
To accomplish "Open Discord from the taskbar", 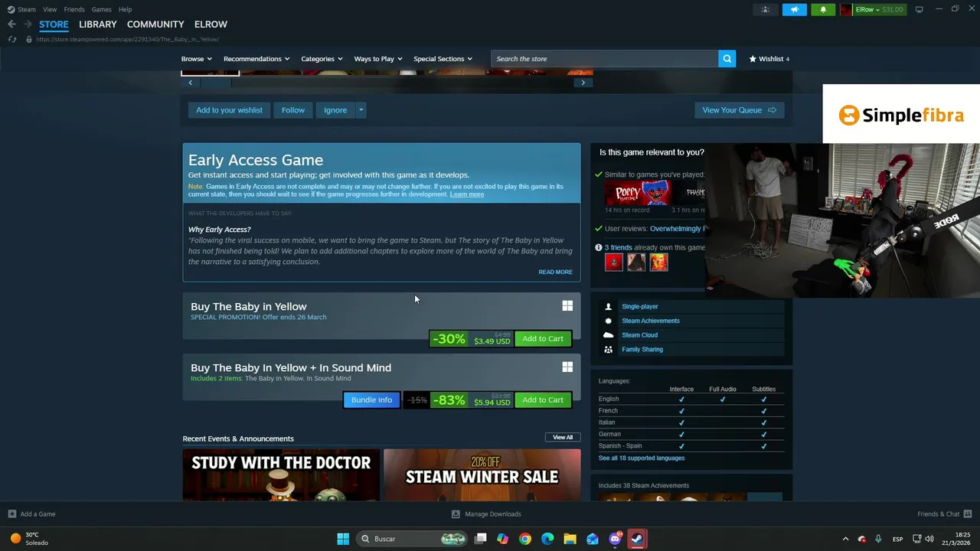I will tap(615, 539).
